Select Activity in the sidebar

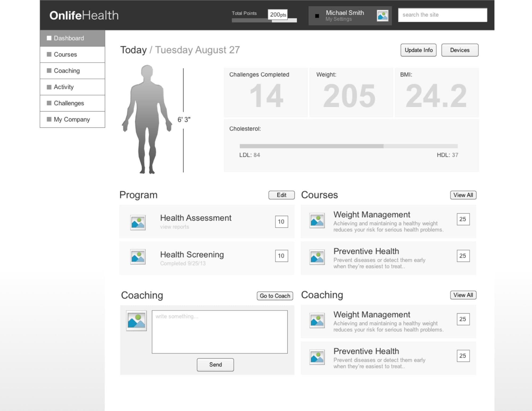[x=72, y=87]
